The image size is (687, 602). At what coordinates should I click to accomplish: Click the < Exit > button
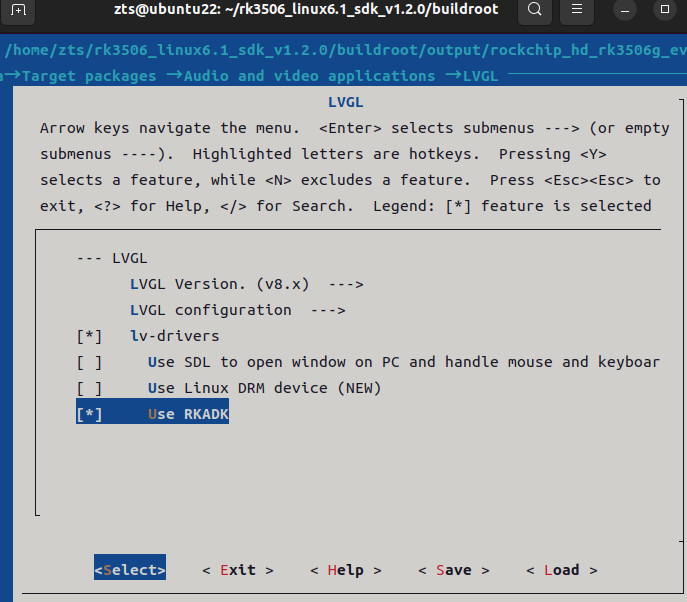pyautogui.click(x=238, y=570)
